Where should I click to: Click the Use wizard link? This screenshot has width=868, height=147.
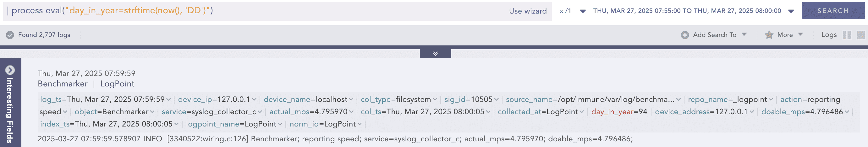pos(528,11)
